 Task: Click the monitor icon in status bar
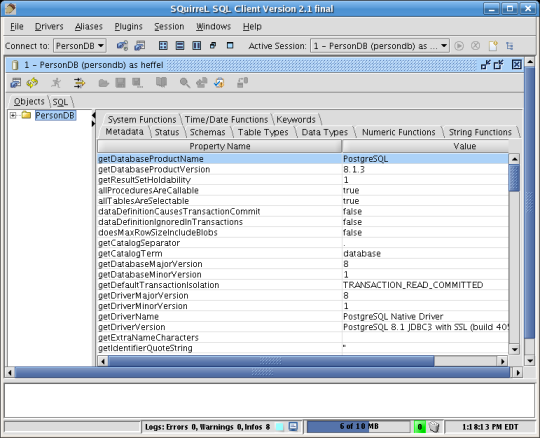293,427
